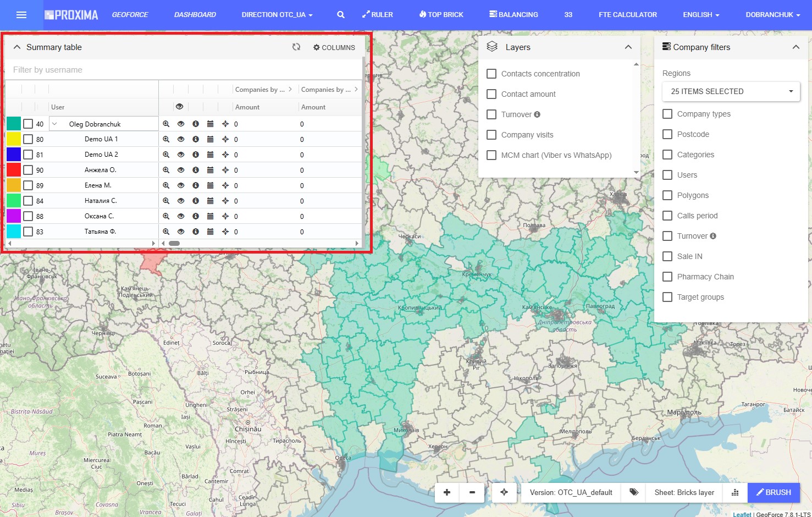Open the Regions 25 items selected dropdown
This screenshot has width=812, height=517.
point(731,91)
